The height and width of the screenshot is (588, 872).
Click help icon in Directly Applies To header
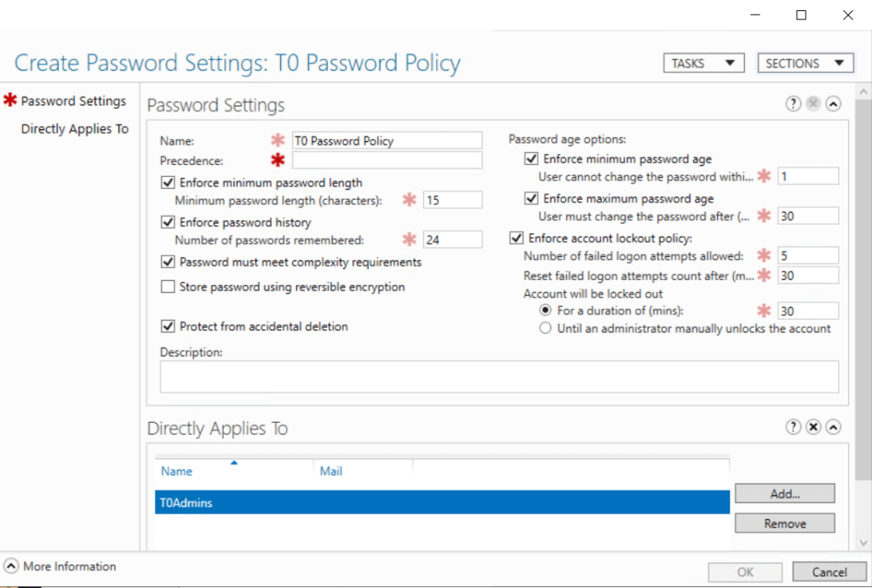[794, 427]
